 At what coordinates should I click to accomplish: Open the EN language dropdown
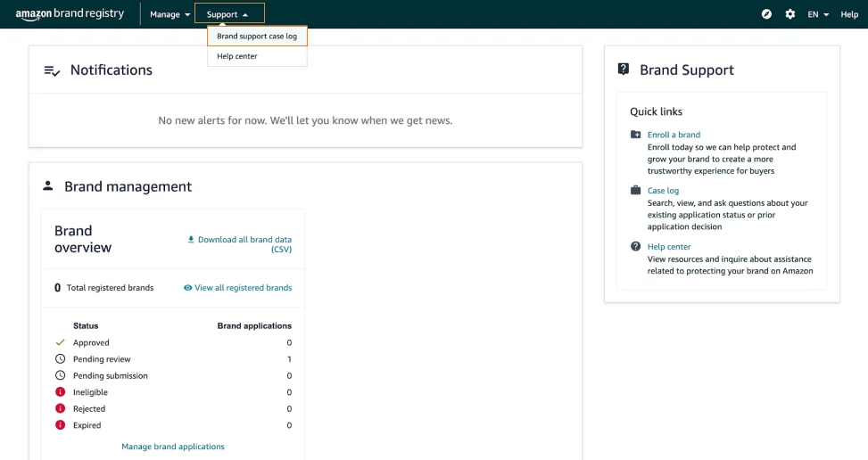818,14
